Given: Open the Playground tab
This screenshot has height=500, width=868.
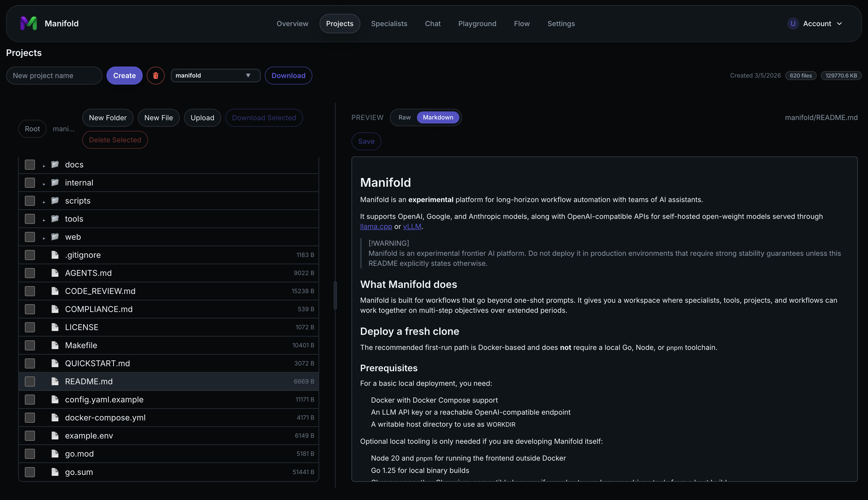Looking at the screenshot, I should tap(477, 24).
